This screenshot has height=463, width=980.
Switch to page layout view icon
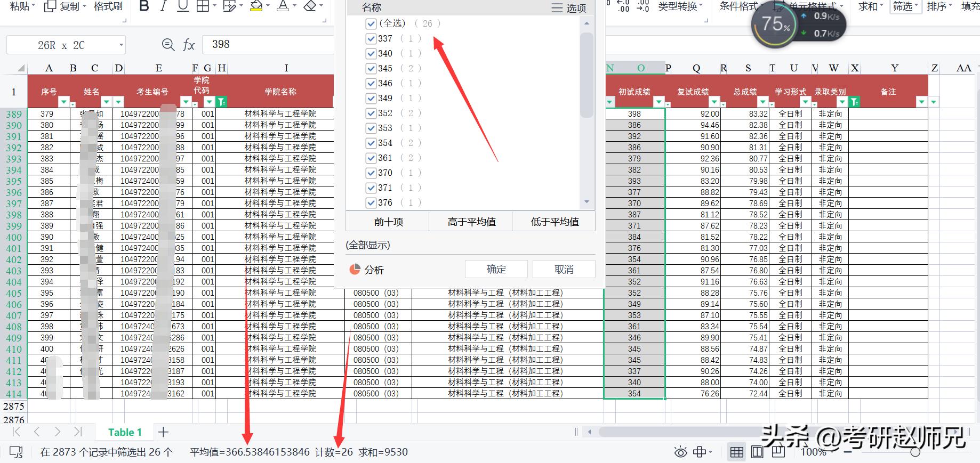pyautogui.click(x=757, y=452)
